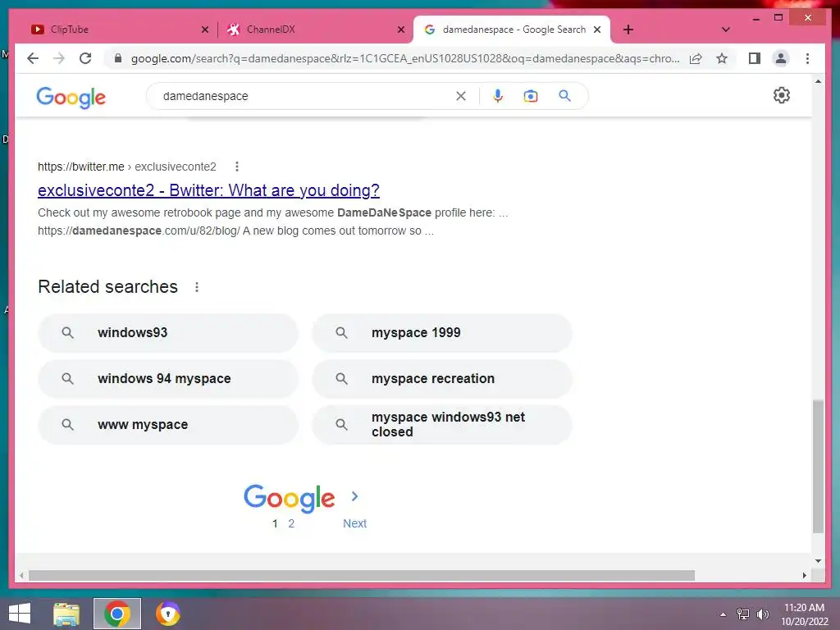
Task: Click the next-page chevron arrow
Action: coord(354,496)
